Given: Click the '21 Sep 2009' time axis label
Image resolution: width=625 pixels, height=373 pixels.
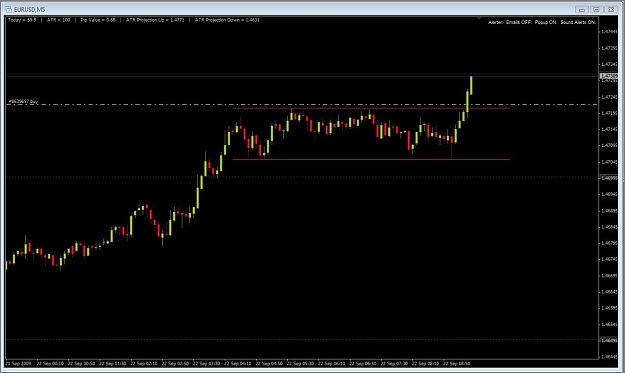Looking at the screenshot, I should coord(18,363).
